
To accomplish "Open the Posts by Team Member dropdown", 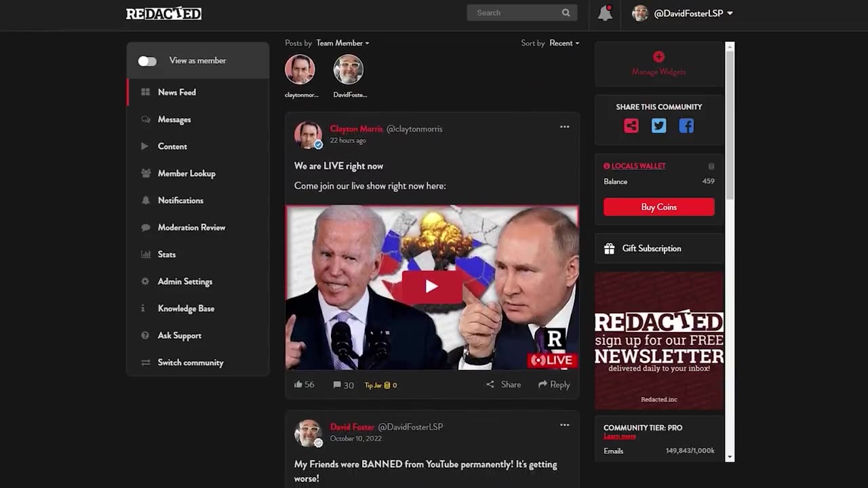I will pos(342,43).
